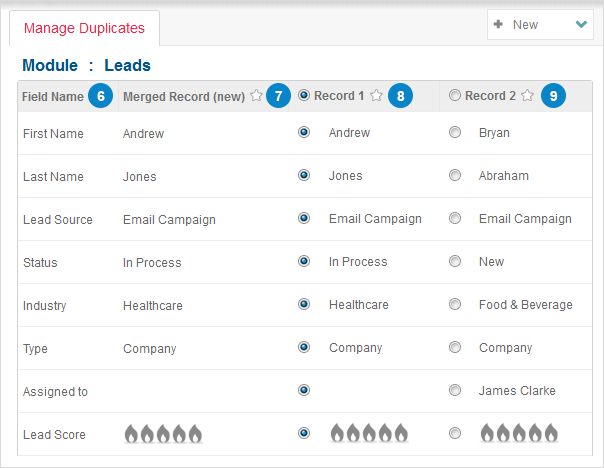Click Jones text in Record 1 column

pyautogui.click(x=346, y=176)
